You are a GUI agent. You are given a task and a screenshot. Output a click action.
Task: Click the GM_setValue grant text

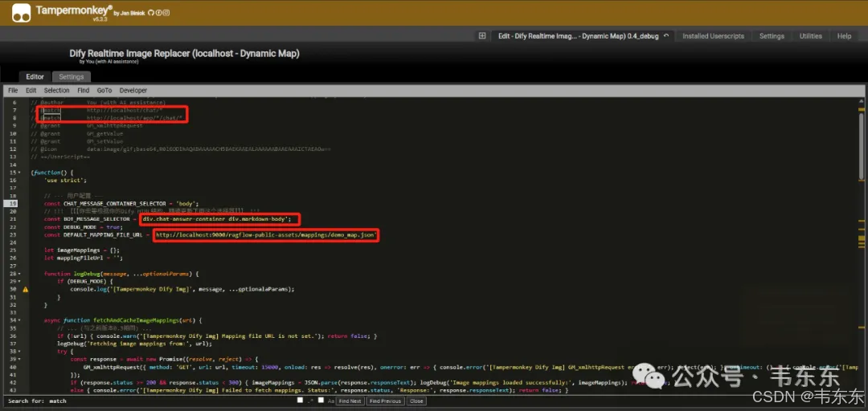(104, 141)
